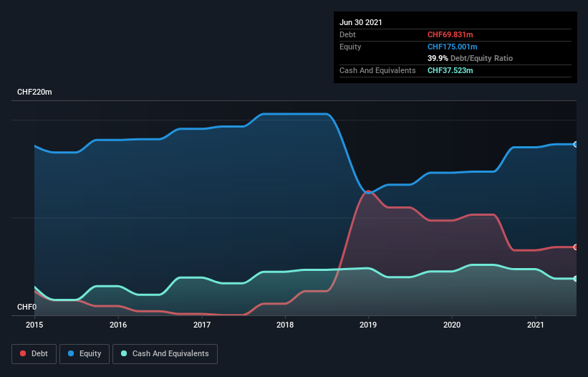Select the 2020 x-axis label
The height and width of the screenshot is (377, 588).
point(452,325)
